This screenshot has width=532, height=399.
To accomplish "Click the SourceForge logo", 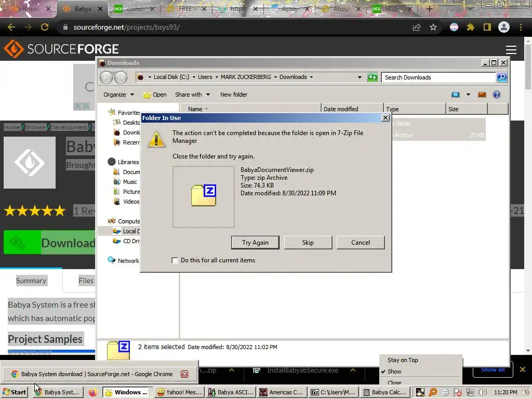I will (61, 49).
